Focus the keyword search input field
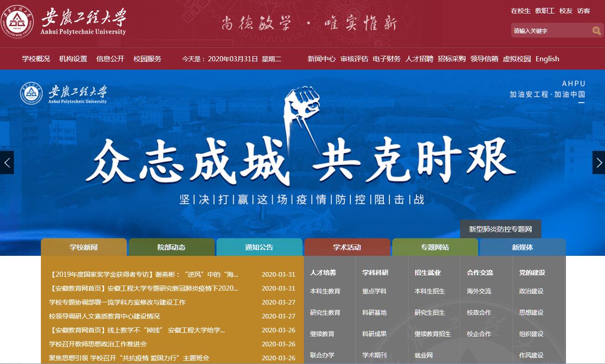This screenshot has width=605, height=364. pyautogui.click(x=551, y=31)
